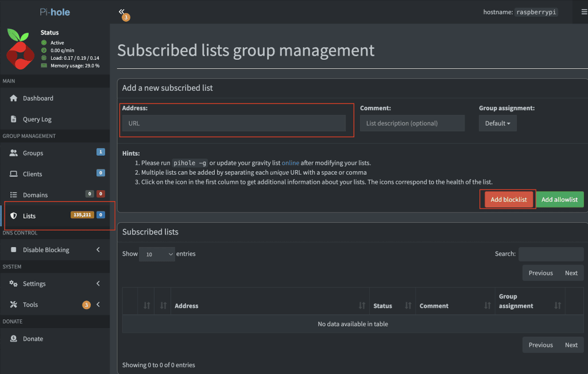Sort by the Group assignment column arrows
Image resolution: width=588 pixels, height=374 pixels.
(558, 306)
